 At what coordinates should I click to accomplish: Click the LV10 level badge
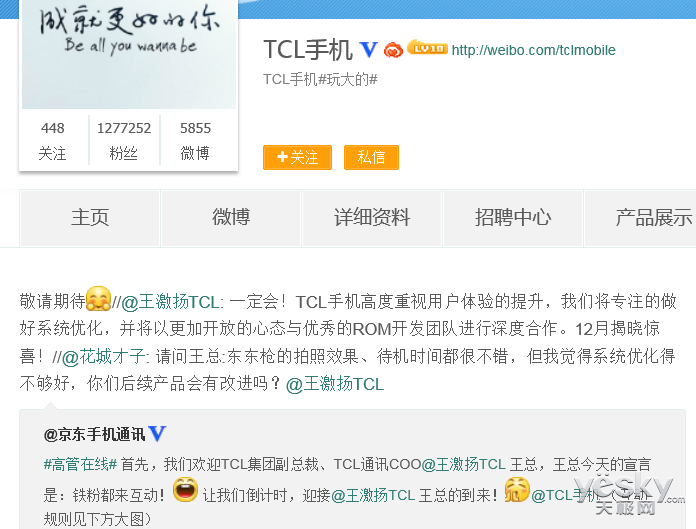(x=427, y=47)
